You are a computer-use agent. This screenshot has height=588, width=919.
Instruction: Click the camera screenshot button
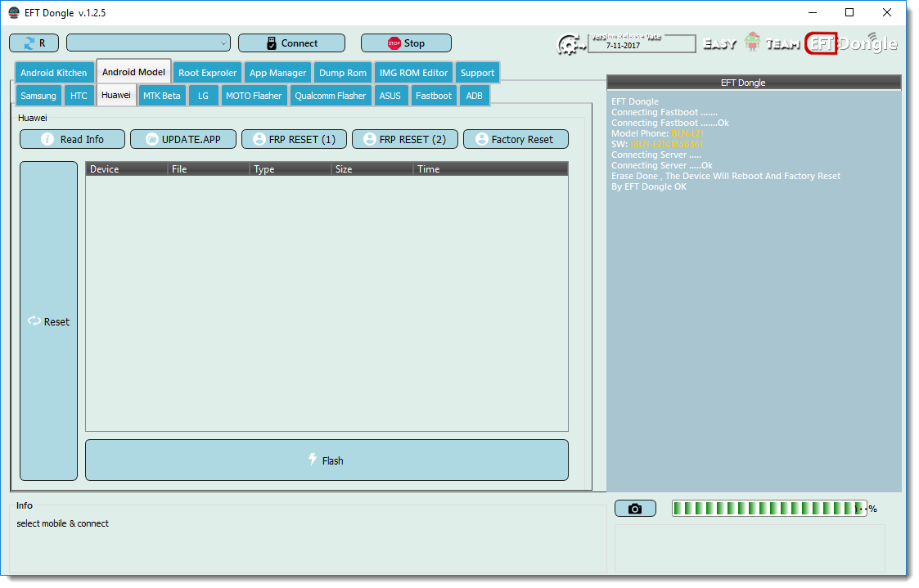pos(635,509)
